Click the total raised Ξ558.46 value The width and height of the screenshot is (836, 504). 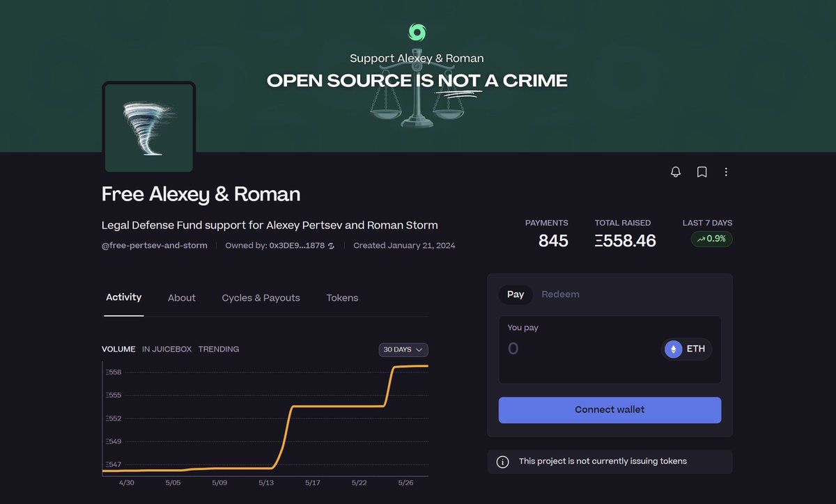(x=626, y=241)
